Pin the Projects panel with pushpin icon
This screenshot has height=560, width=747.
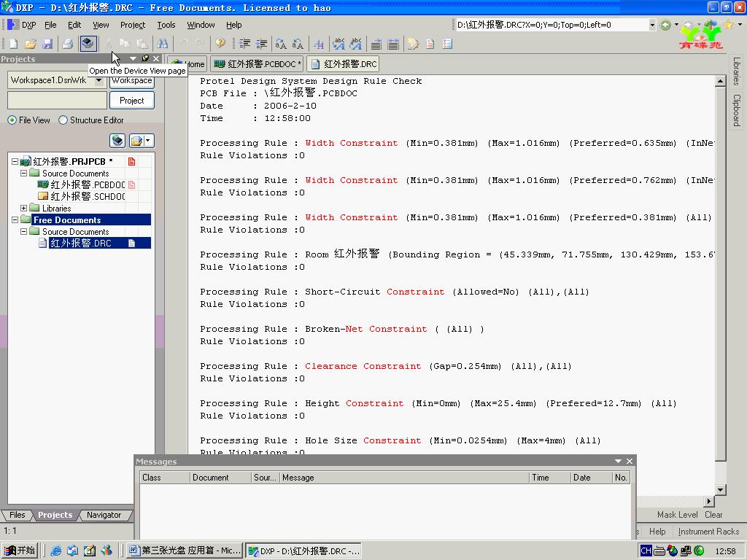pos(145,58)
